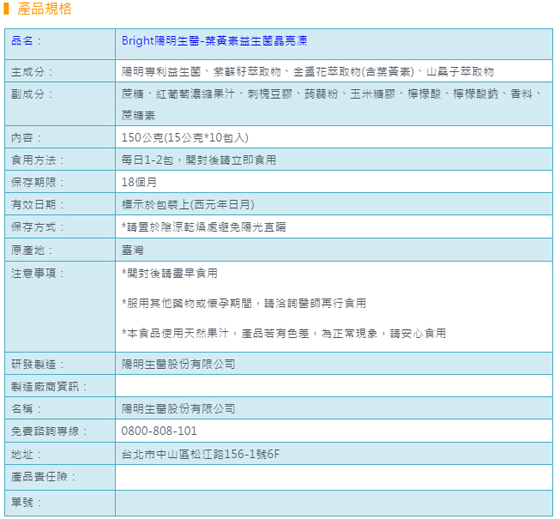This screenshot has width=560, height=519.
Task: Click the main ingredients text starting 陽明專利益生菌
Action: tap(308, 72)
